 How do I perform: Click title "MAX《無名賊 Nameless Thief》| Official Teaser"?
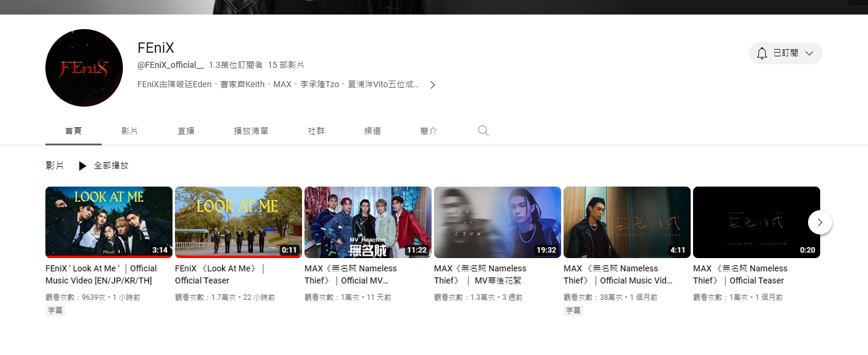coord(740,274)
